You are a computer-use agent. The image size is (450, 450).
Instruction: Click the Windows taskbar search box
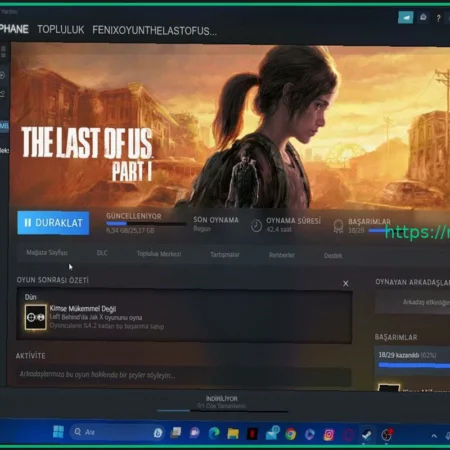[117, 432]
